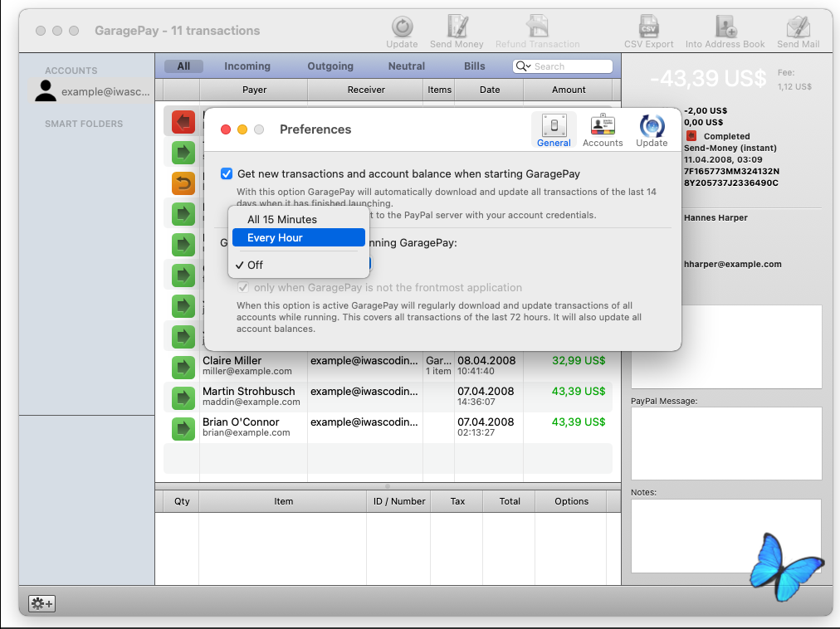Sort transactions by Amount column header
The image size is (840, 629).
pyautogui.click(x=568, y=90)
